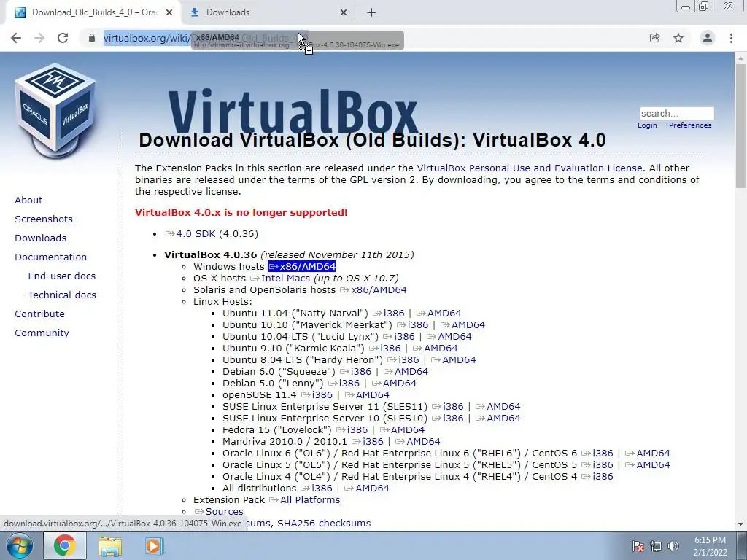
Task: Click the volume speaker tray icon
Action: (673, 546)
